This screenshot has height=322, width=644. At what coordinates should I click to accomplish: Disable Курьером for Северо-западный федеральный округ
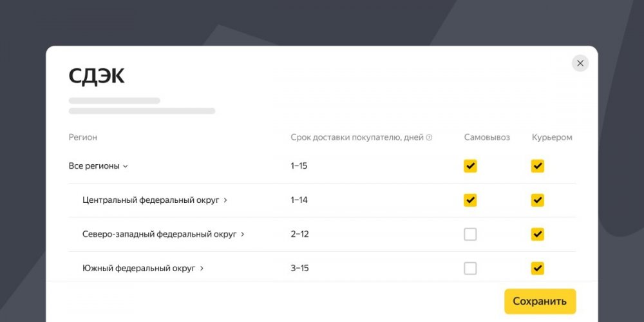(538, 234)
